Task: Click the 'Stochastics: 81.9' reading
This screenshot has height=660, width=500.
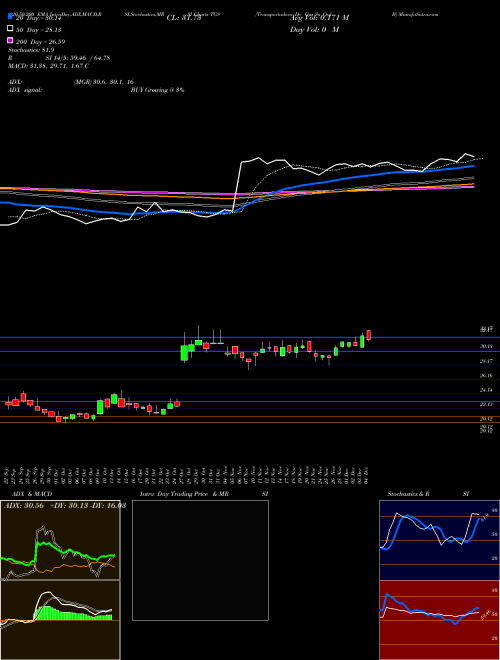Action: [31, 50]
